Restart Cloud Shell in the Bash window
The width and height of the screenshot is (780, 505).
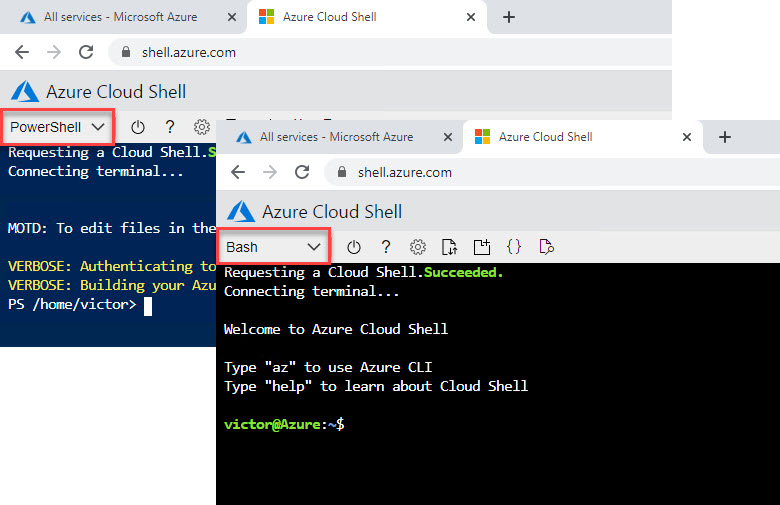point(354,247)
